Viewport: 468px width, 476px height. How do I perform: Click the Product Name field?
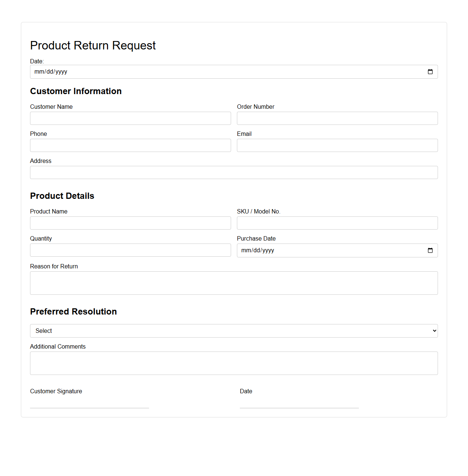tap(130, 223)
